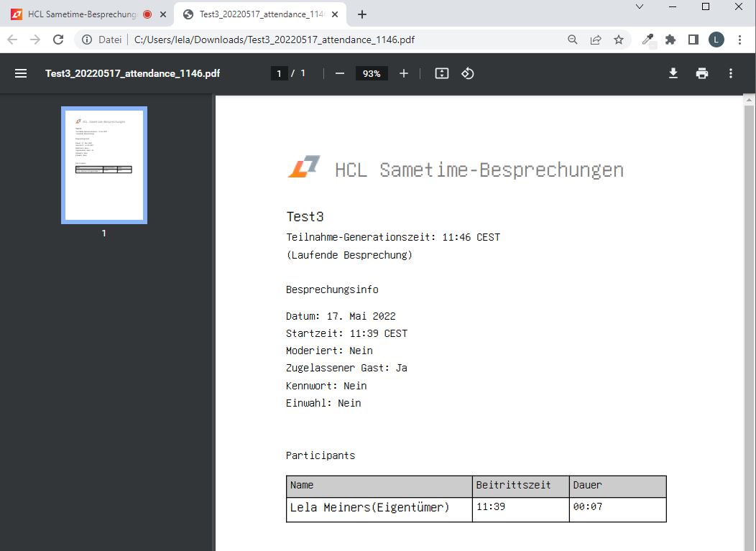Click the zoom in plus button
Viewport: 756px width, 551px height.
404,73
